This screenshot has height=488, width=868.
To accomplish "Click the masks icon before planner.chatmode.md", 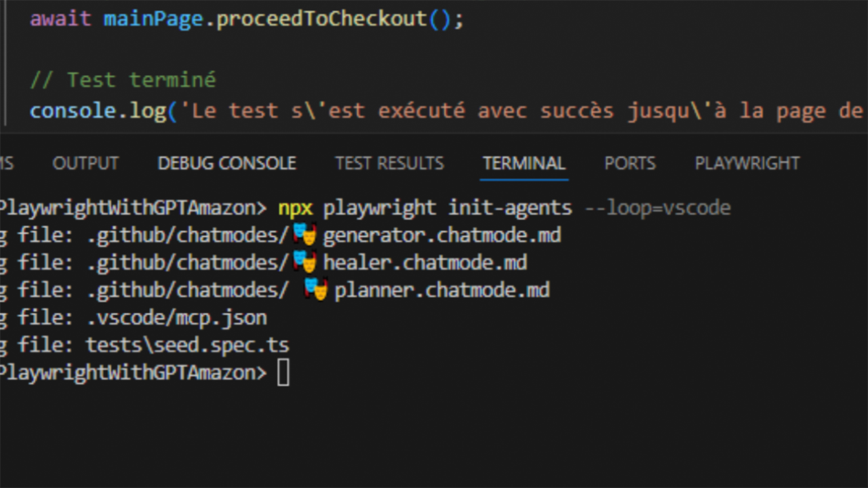I will pos(316,290).
